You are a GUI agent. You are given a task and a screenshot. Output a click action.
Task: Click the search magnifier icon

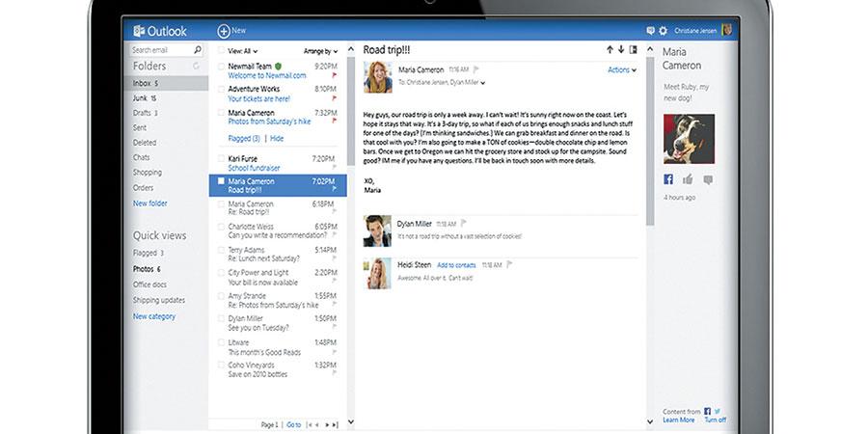coord(198,50)
